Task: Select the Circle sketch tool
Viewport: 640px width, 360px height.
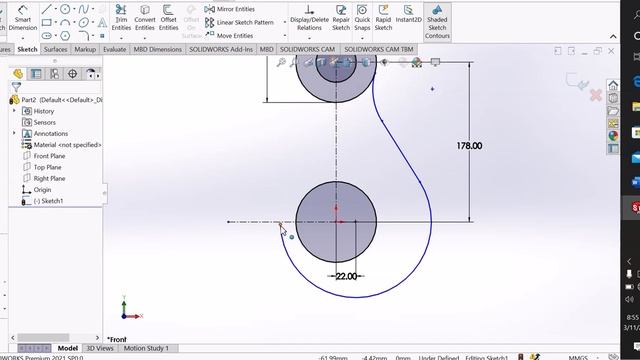Action: click(x=65, y=9)
